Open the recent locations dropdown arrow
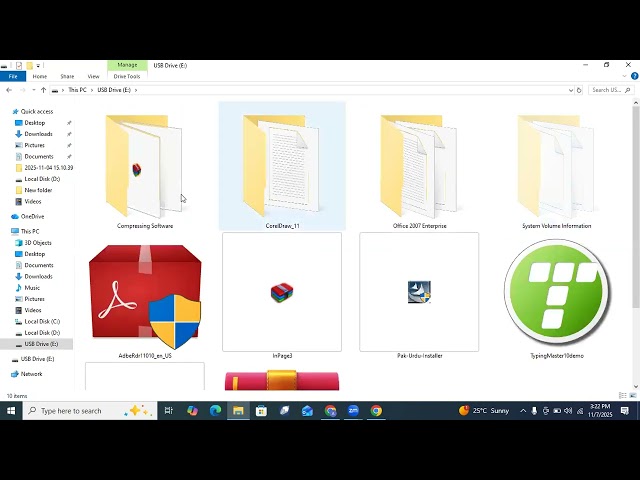 33,90
